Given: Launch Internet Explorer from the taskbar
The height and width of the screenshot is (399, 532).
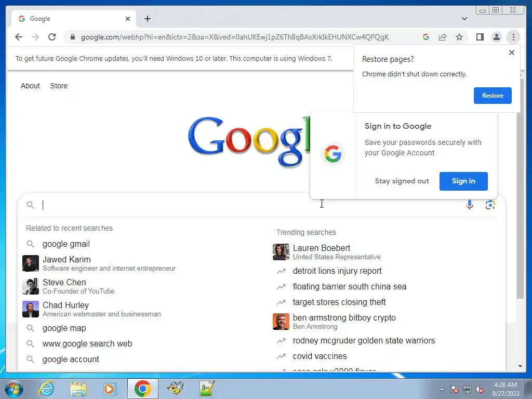Looking at the screenshot, I should (46, 389).
